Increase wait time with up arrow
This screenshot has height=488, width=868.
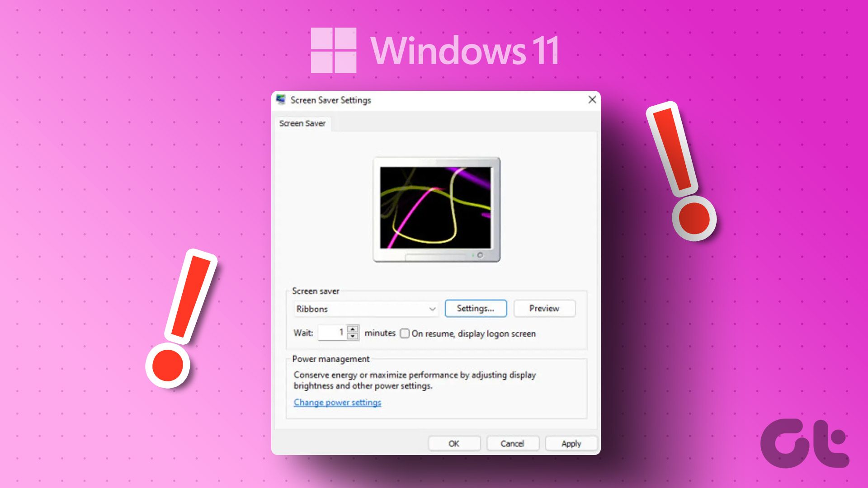(x=353, y=328)
